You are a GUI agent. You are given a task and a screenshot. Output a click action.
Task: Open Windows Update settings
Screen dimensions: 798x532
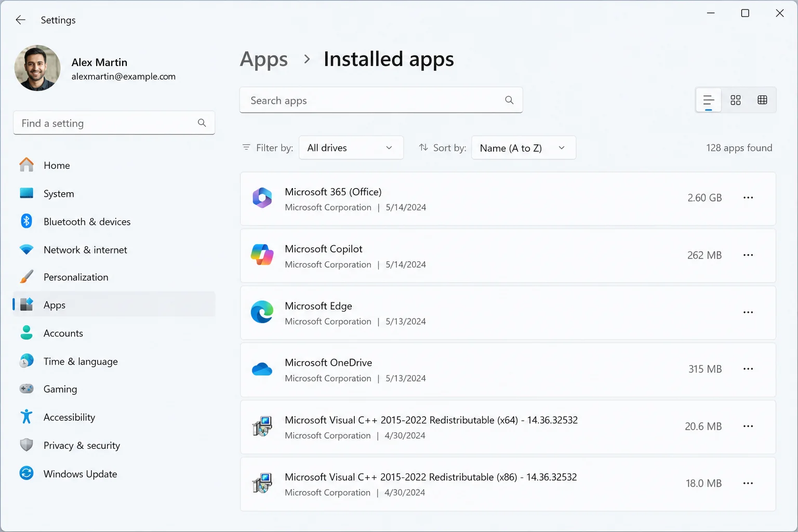click(x=114, y=473)
